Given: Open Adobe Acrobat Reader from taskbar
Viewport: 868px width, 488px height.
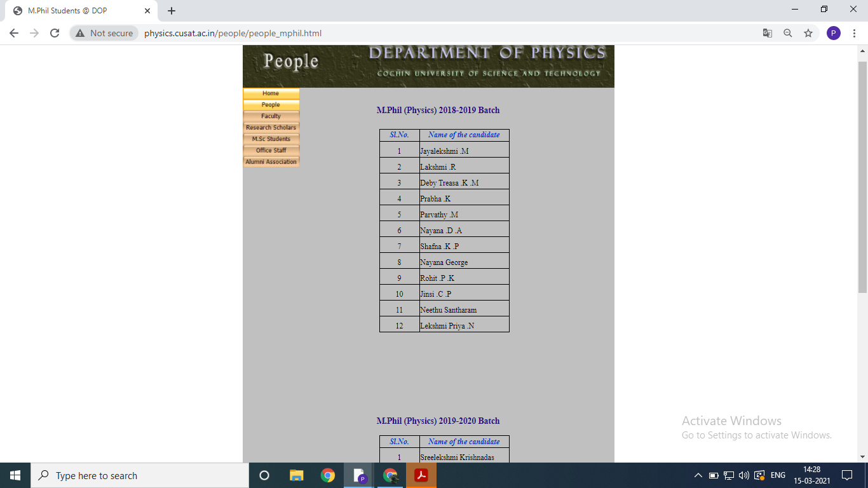Looking at the screenshot, I should click(x=421, y=475).
